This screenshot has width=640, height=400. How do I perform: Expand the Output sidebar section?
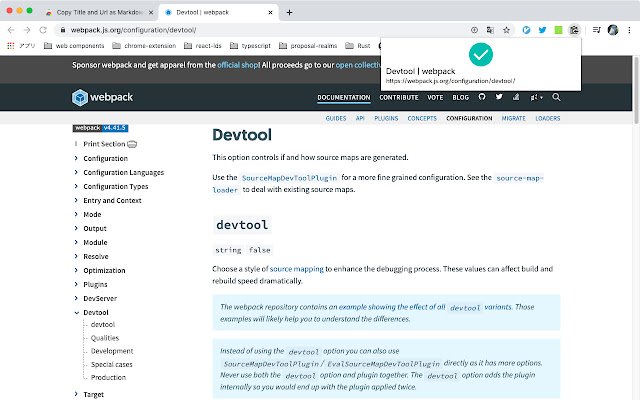tap(76, 228)
